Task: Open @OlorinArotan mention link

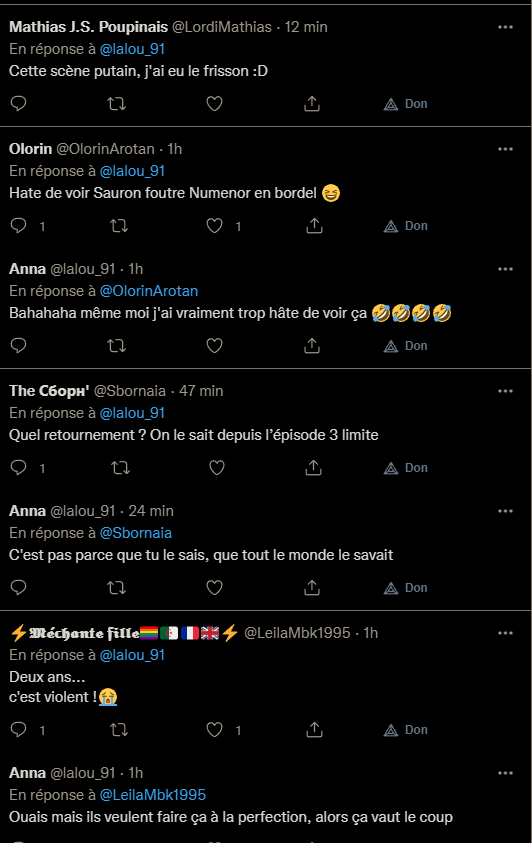Action: (x=149, y=291)
